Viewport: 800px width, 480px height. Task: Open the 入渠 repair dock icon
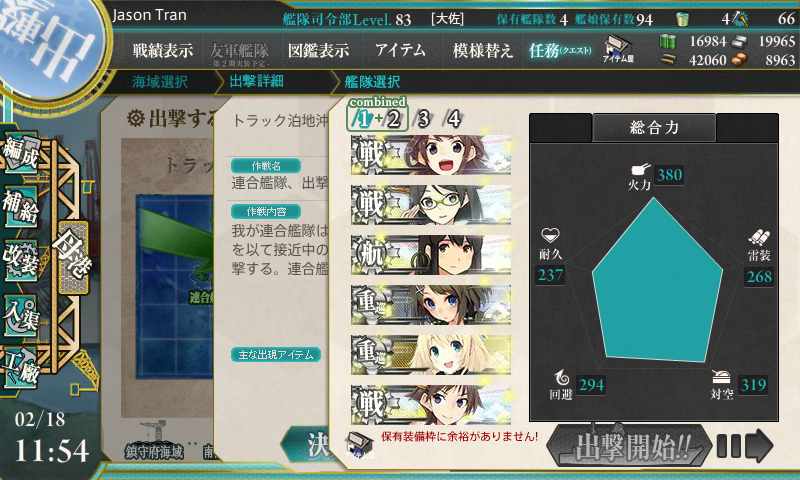pos(20,315)
